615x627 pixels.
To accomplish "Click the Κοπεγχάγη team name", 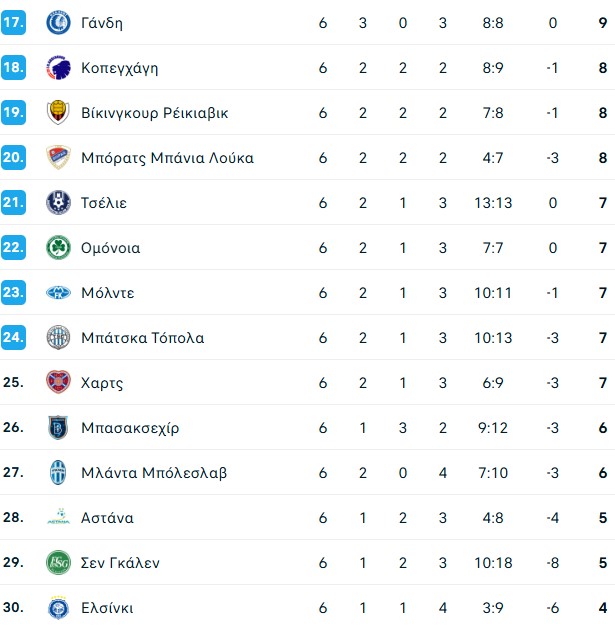I will click(x=120, y=68).
